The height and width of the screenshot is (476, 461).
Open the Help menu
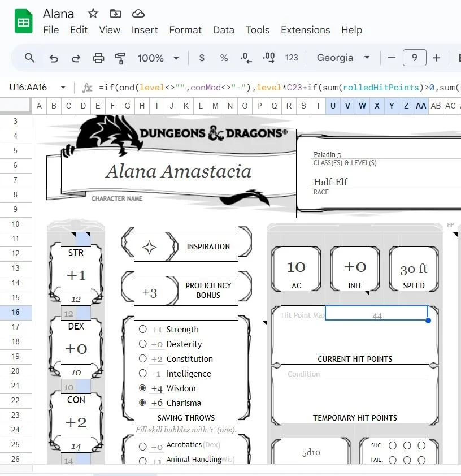352,30
